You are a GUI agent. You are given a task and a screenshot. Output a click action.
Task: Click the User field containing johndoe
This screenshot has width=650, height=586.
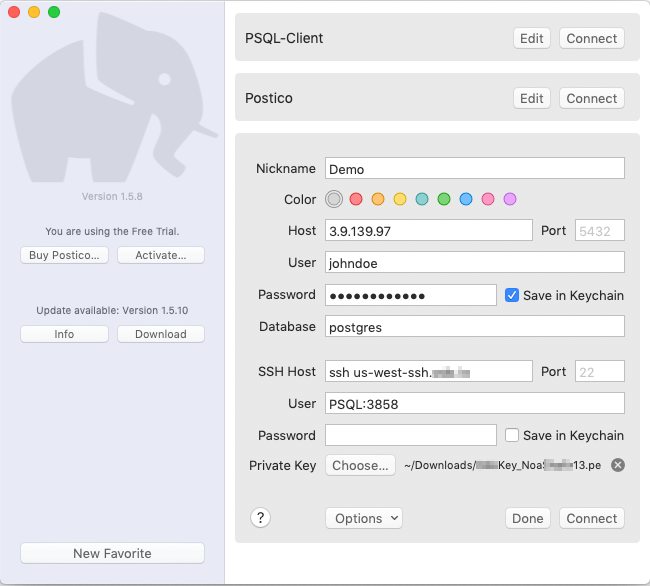(475, 262)
